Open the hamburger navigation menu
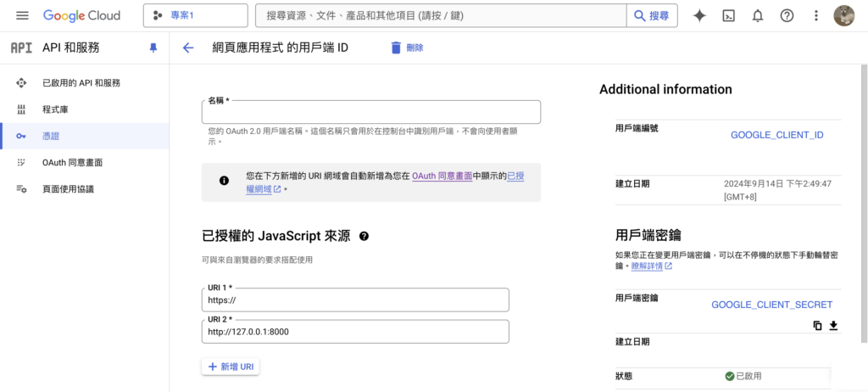This screenshot has height=392, width=868. point(22,15)
